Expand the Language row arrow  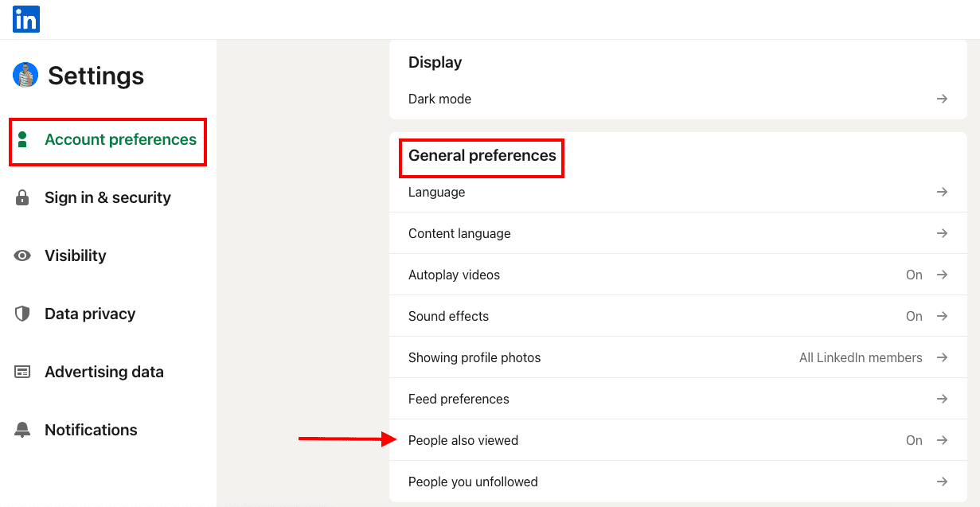click(942, 192)
